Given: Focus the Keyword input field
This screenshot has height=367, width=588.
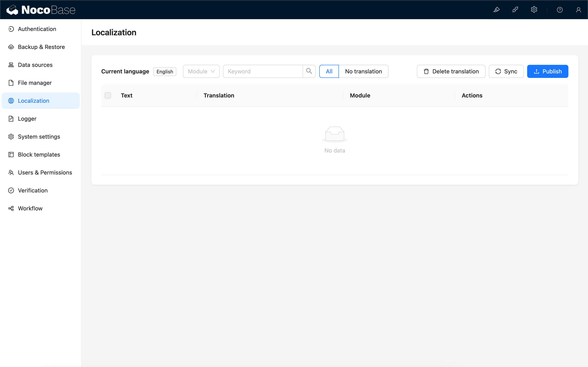Looking at the screenshot, I should (x=262, y=71).
